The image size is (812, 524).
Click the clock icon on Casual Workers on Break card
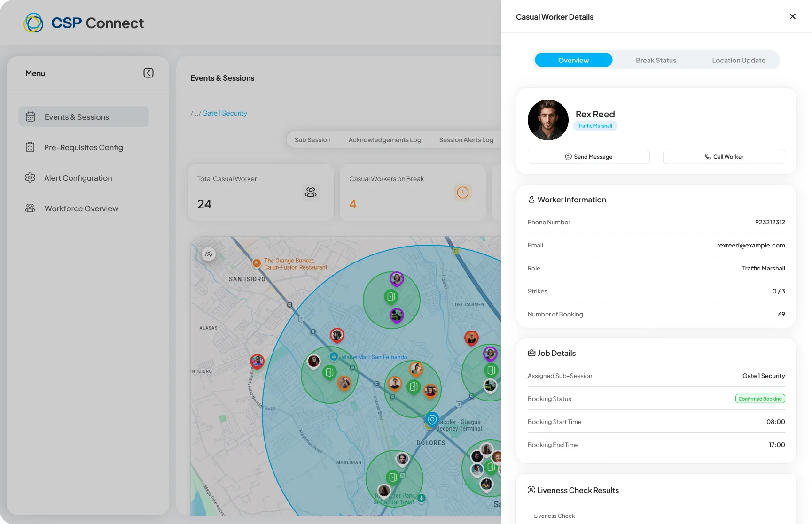463,192
